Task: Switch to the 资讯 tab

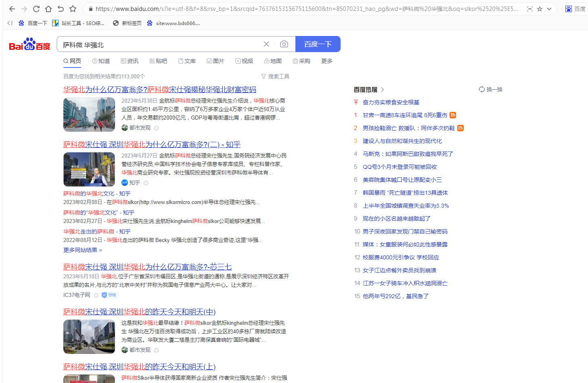Action: 130,61
